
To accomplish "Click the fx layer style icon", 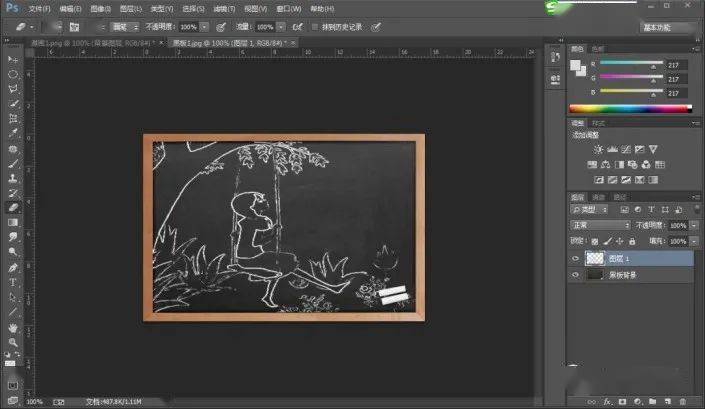I will click(x=607, y=401).
